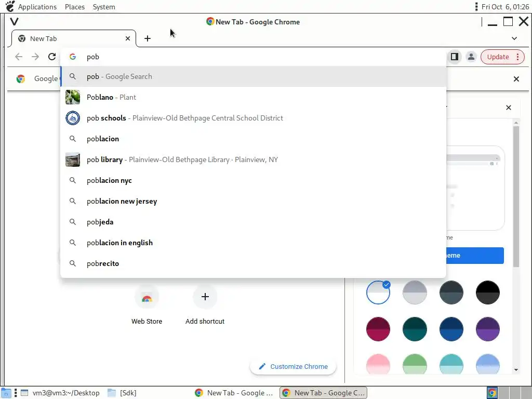Viewport: 532px width, 399px height.
Task: Open the tab search chevron
Action: pos(514,38)
